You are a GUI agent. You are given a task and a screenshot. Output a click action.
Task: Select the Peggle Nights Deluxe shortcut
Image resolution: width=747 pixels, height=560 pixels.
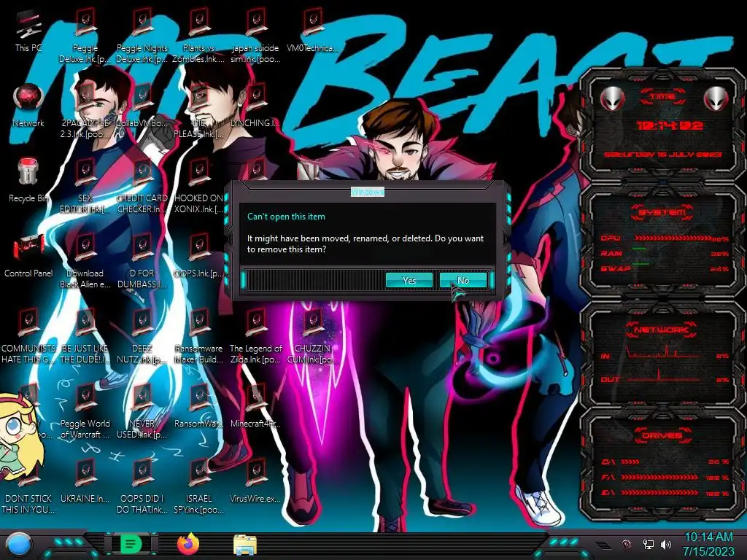coord(142,36)
